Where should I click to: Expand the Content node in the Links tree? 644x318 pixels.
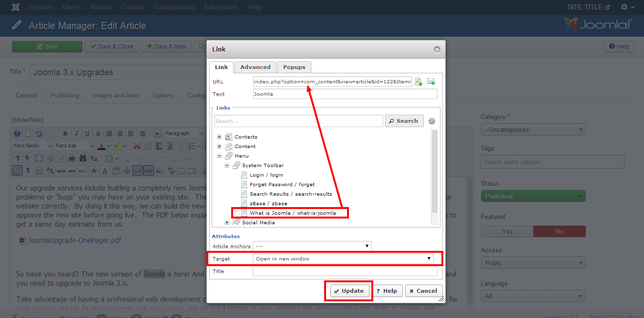[219, 146]
